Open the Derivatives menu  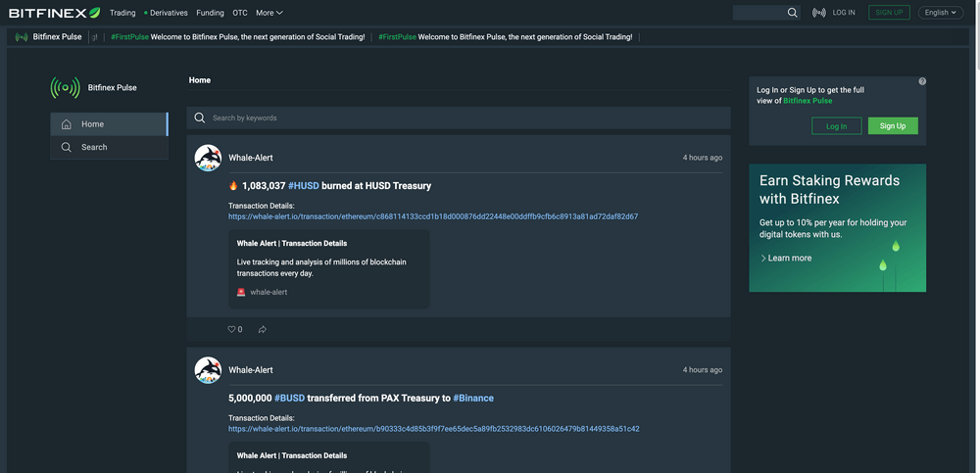pyautogui.click(x=167, y=13)
